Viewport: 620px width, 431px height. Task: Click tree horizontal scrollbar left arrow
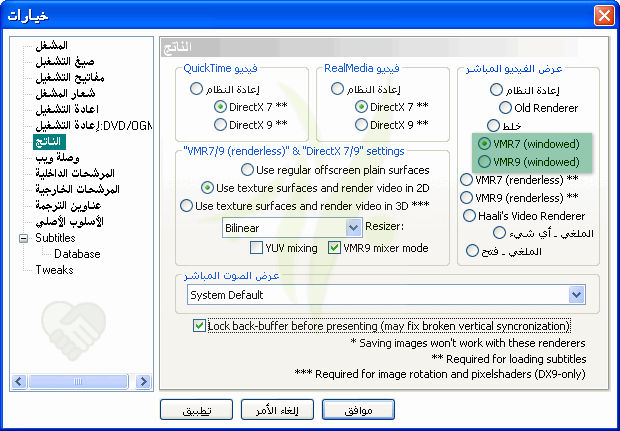19,382
